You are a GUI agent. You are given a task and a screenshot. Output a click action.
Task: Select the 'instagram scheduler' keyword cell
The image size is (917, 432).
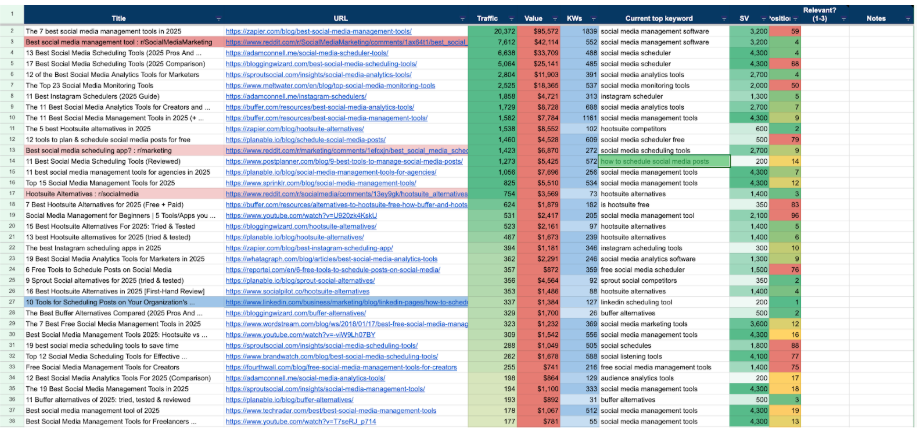pyautogui.click(x=664, y=96)
